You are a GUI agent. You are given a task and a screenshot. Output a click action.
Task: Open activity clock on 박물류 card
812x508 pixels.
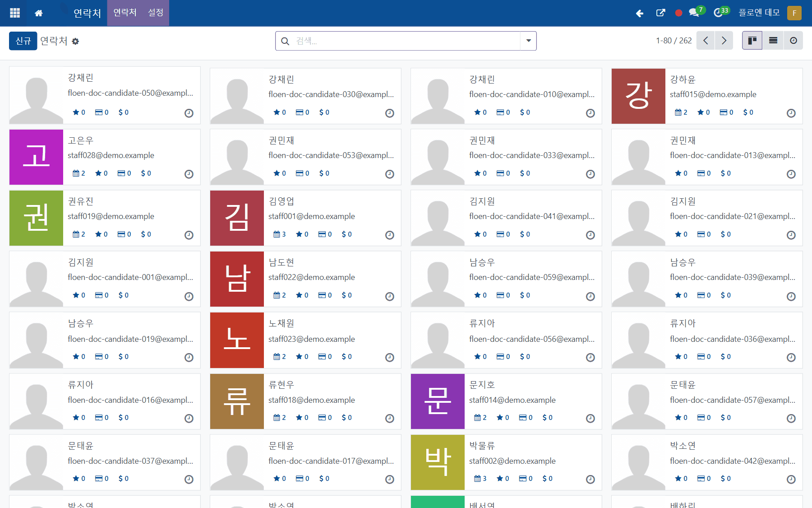tap(590, 479)
